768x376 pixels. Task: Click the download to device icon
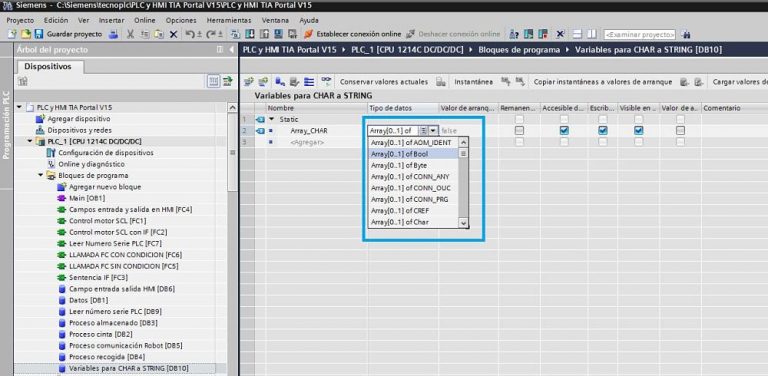click(x=249, y=34)
